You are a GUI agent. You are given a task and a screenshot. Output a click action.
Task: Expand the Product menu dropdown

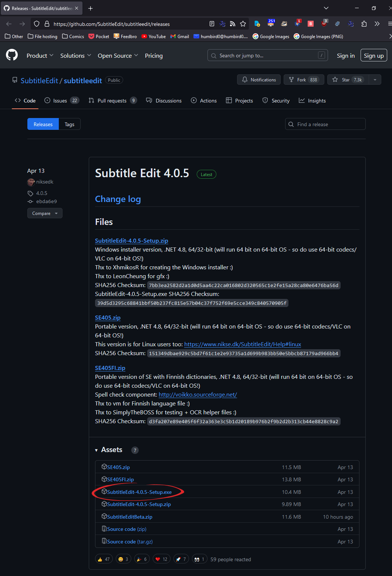[x=40, y=55]
